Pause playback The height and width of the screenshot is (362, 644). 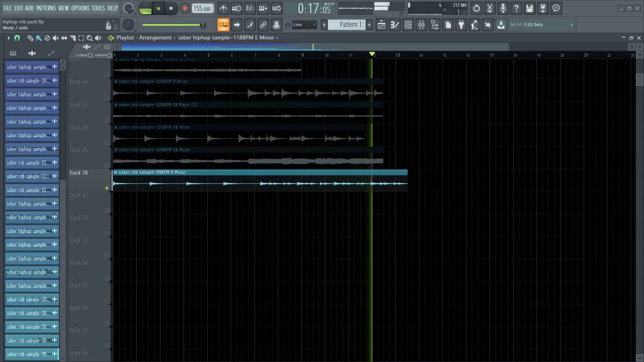(x=158, y=9)
